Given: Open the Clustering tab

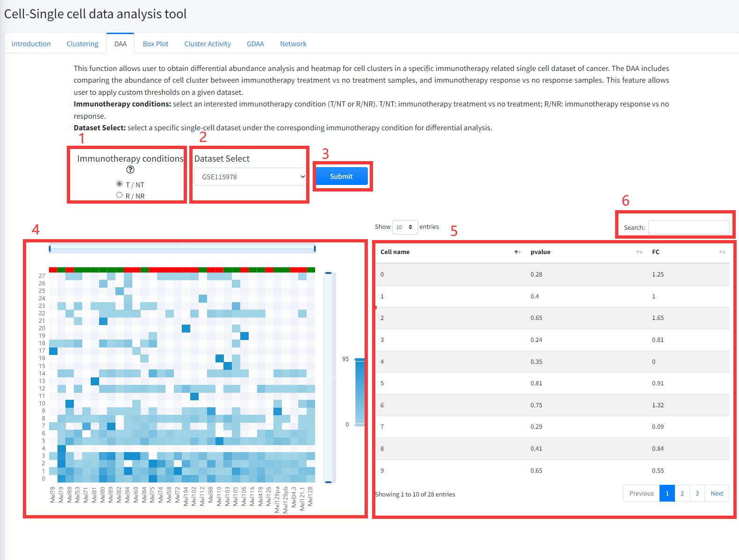Looking at the screenshot, I should (x=82, y=44).
